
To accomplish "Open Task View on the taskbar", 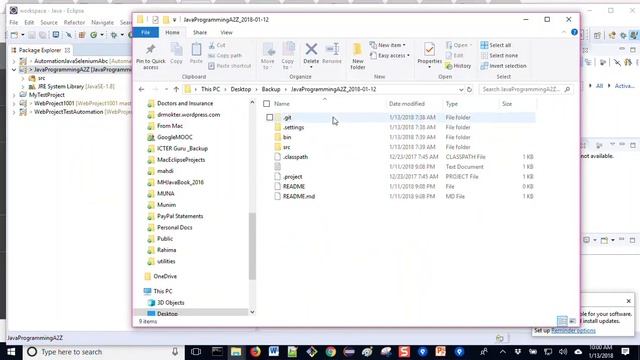I will coord(196,351).
